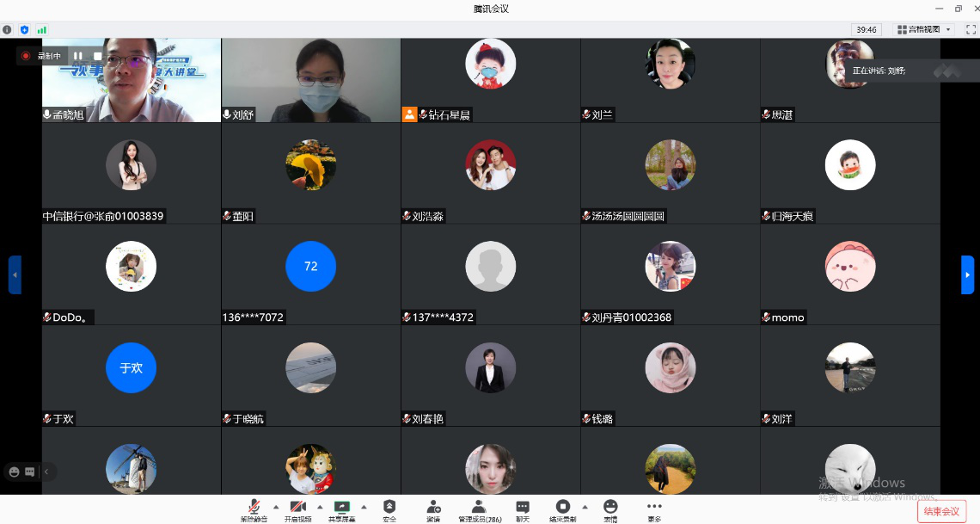Expand audio options arrow beside 解除静音
This screenshot has height=524, width=980.
tap(276, 507)
